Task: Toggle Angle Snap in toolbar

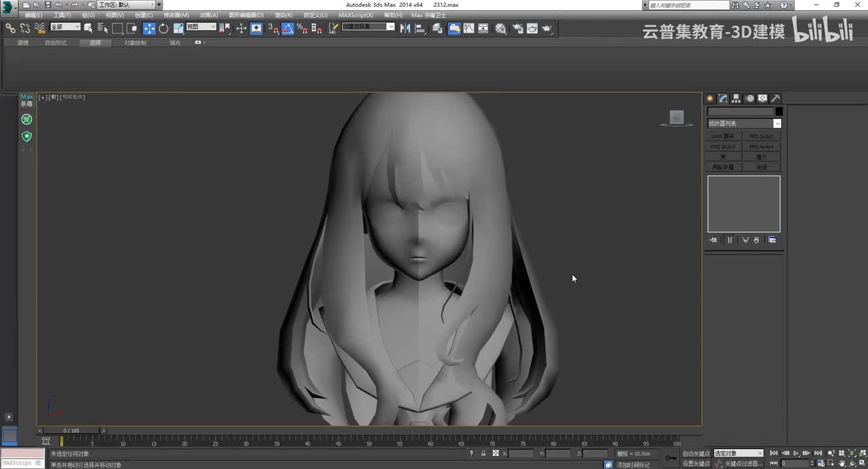Action: pos(288,28)
